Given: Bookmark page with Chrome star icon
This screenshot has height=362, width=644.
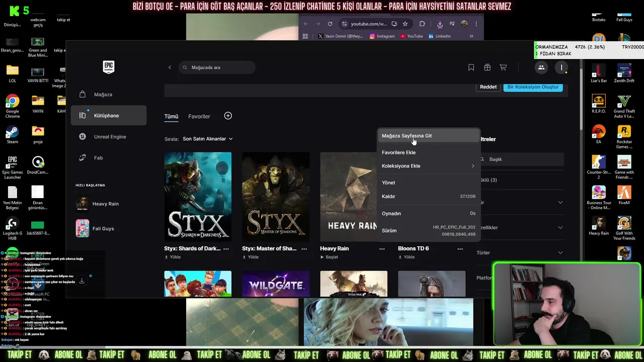Looking at the screenshot, I should click(x=405, y=24).
